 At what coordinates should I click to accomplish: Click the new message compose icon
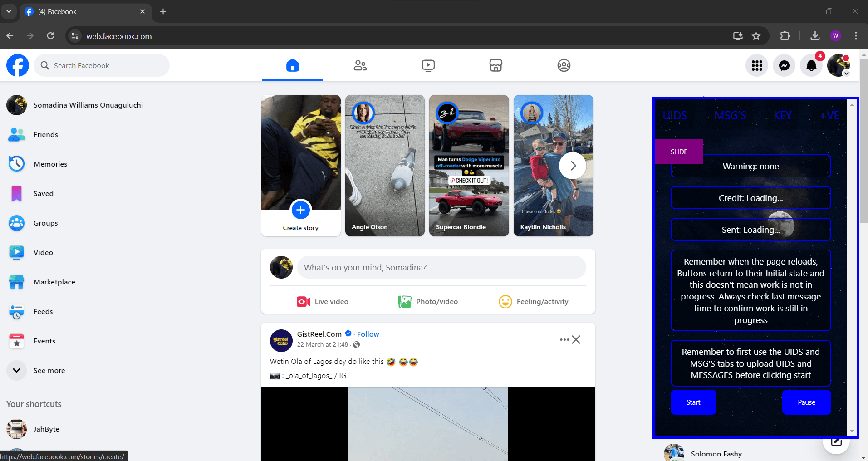point(836,441)
